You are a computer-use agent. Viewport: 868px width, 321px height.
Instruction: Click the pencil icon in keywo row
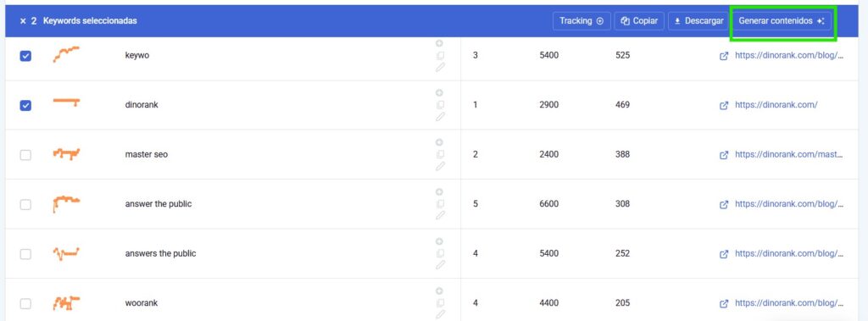pos(440,68)
